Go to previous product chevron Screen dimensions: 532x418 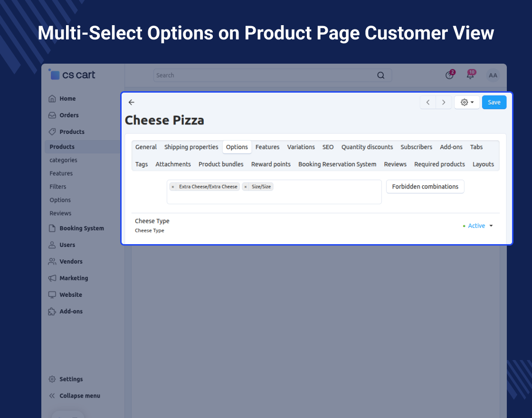428,103
